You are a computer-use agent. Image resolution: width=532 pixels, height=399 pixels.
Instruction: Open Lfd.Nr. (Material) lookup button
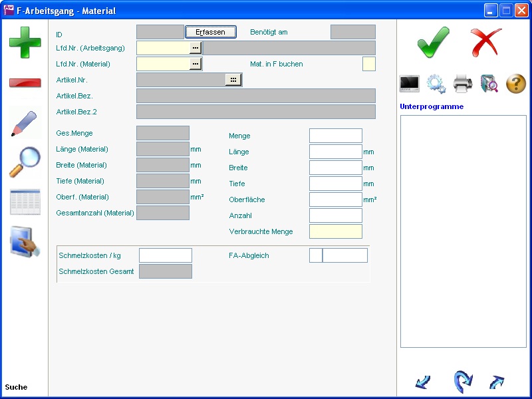click(195, 64)
